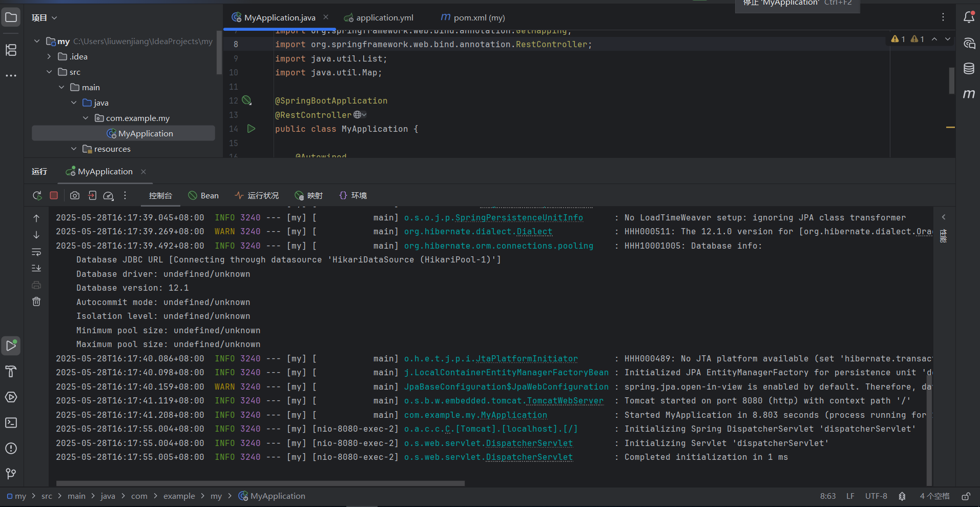
Task: Rerun MyApplication from run toolbar
Action: tap(37, 195)
